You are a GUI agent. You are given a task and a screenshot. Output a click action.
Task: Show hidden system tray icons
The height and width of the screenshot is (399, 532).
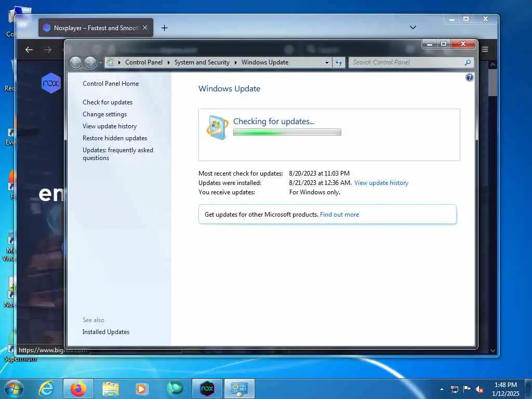[442, 389]
